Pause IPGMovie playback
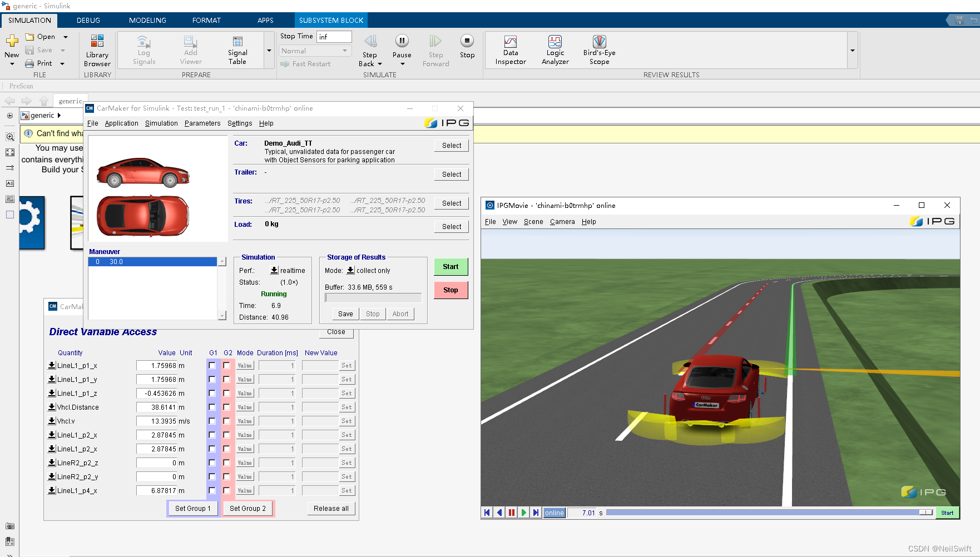This screenshot has width=980, height=557. [x=511, y=513]
